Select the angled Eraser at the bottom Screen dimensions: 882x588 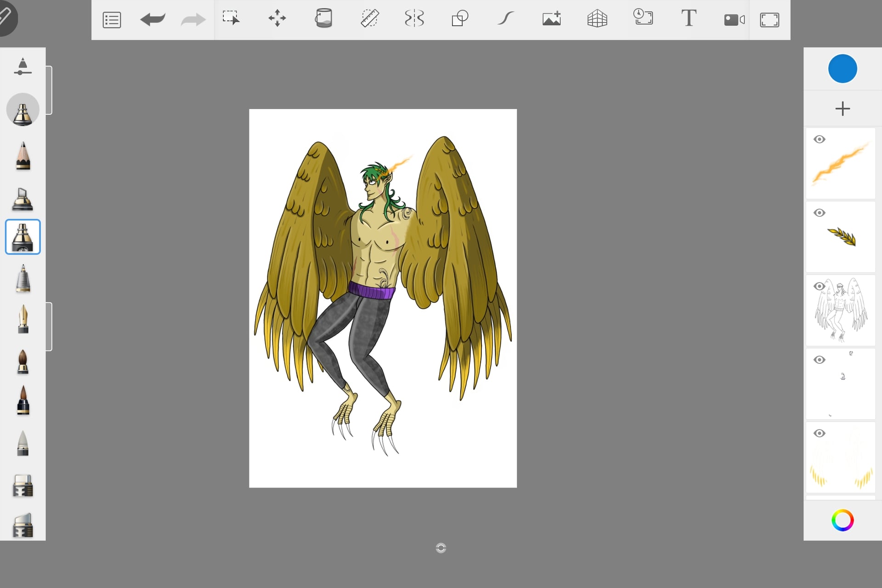[x=23, y=525]
